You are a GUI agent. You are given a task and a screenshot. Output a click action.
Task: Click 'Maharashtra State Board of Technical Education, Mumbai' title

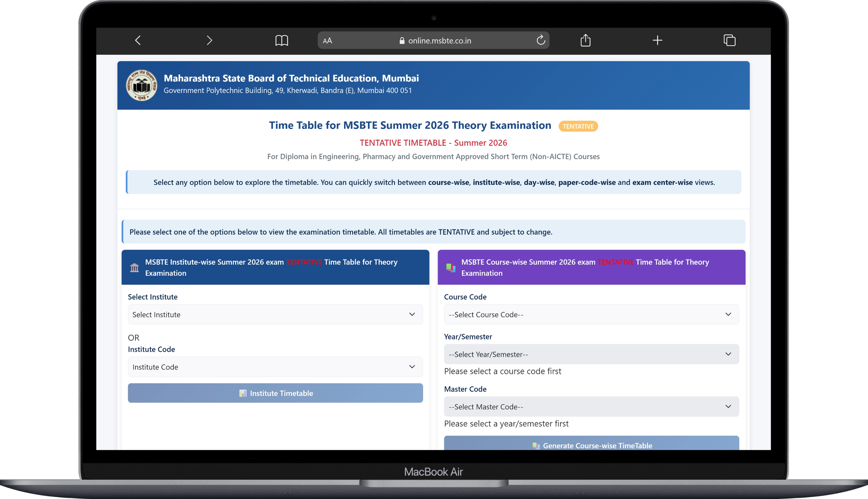(x=291, y=78)
